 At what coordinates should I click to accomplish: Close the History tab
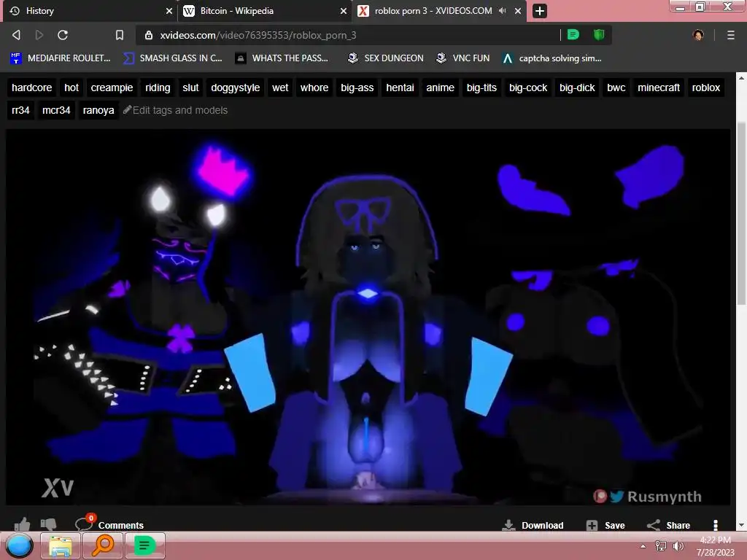(169, 11)
